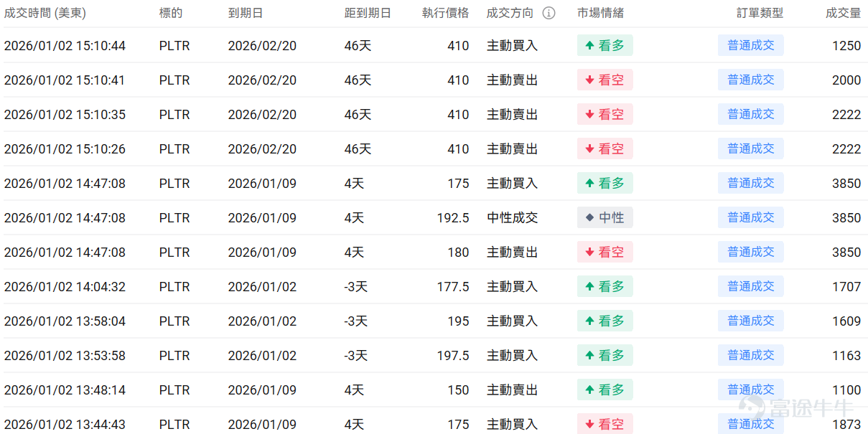The width and height of the screenshot is (868, 434).
Task: Select expiry 2026/02/20 in the 15:10:44 row
Action: tap(262, 46)
